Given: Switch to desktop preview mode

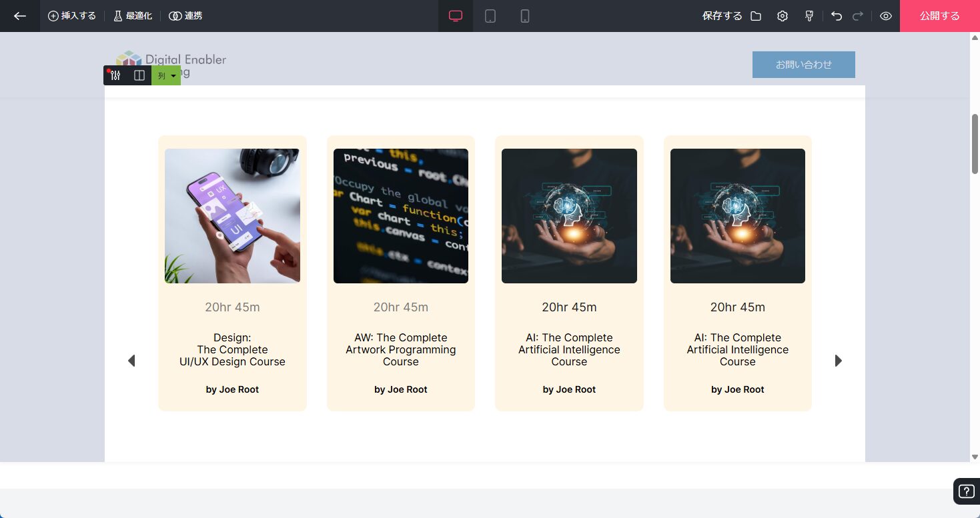Looking at the screenshot, I should coord(456,16).
